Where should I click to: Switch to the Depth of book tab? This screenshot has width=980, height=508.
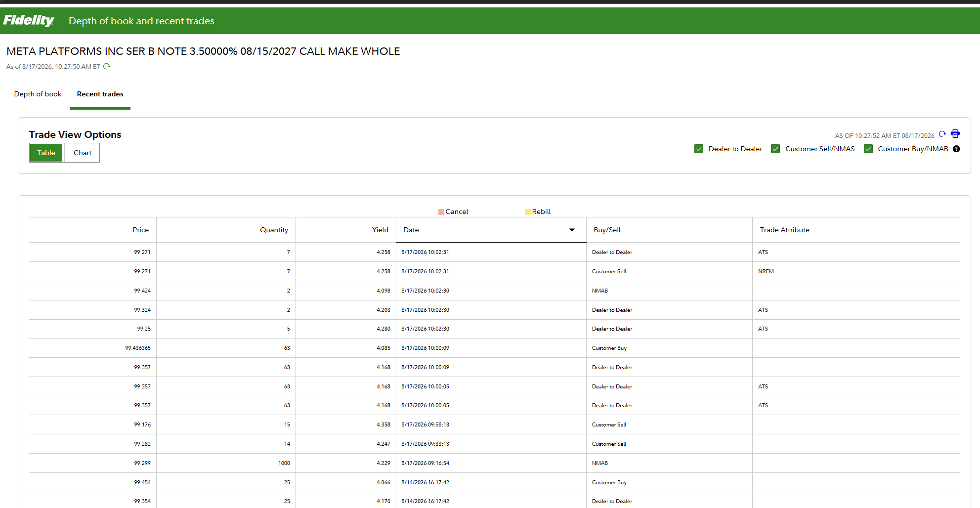(38, 94)
